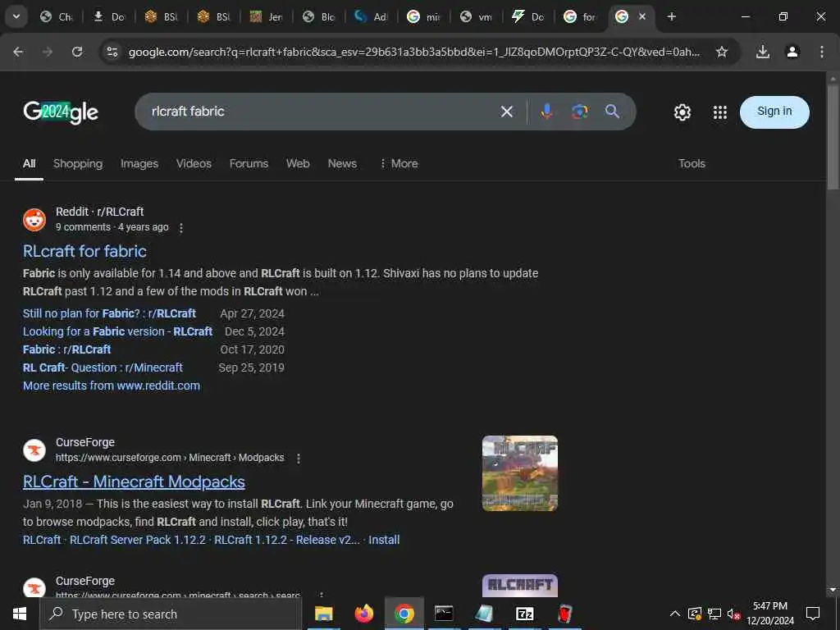Open the taskbar clock and date
The width and height of the screenshot is (840, 630).
(770, 614)
